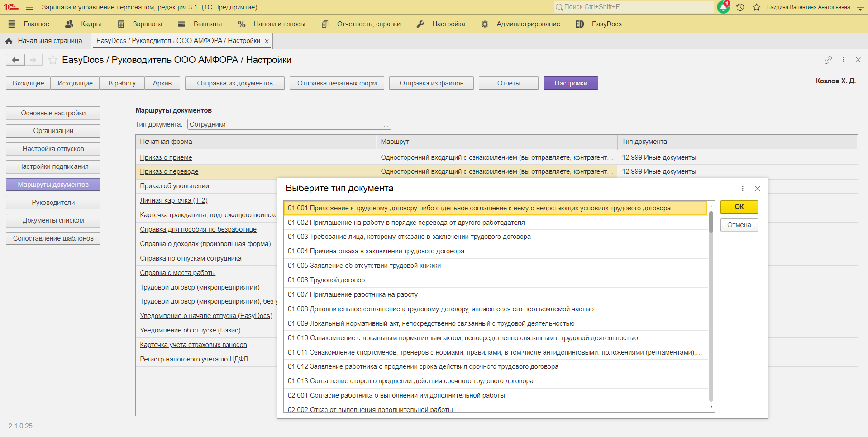
Task: Switch to the Входящие tab
Action: [x=28, y=83]
